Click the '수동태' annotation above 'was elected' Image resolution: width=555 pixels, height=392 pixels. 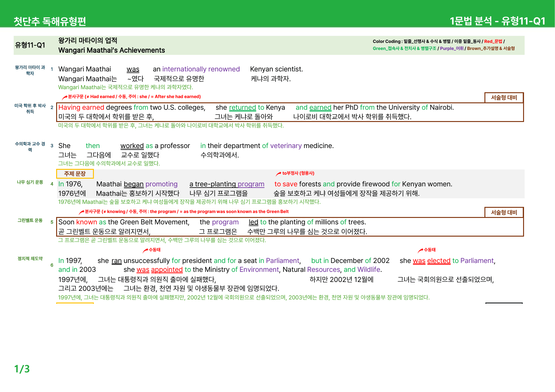(430, 250)
